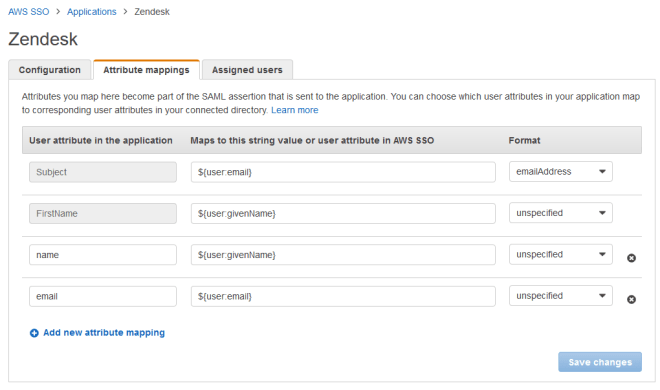This screenshot has width=660, height=390.
Task: Click Add new attribute mapping link
Action: point(104,333)
